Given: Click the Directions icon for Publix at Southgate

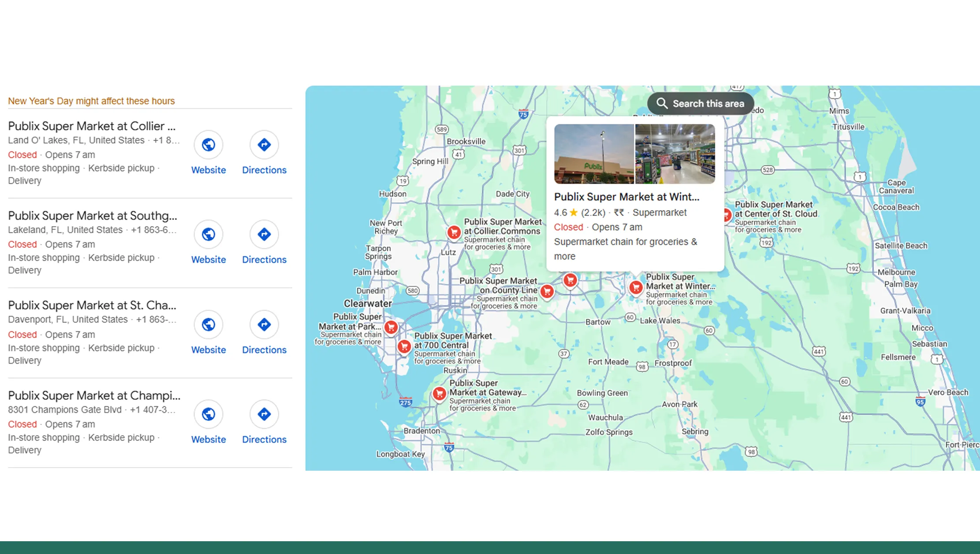Looking at the screenshot, I should 264,234.
